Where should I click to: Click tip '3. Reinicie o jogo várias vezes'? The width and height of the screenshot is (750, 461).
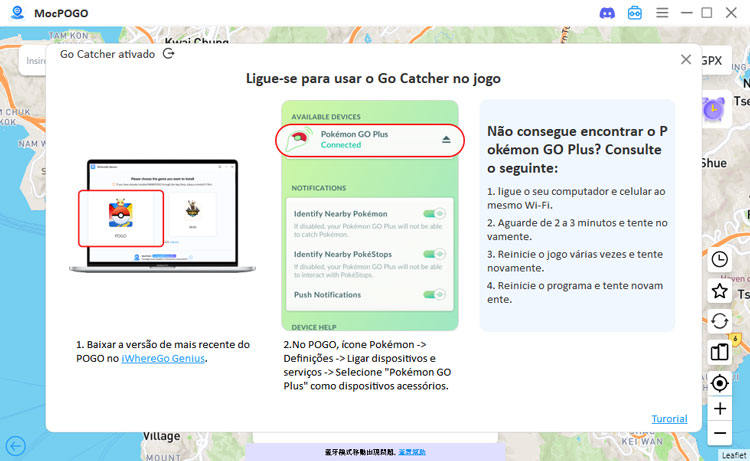click(574, 261)
